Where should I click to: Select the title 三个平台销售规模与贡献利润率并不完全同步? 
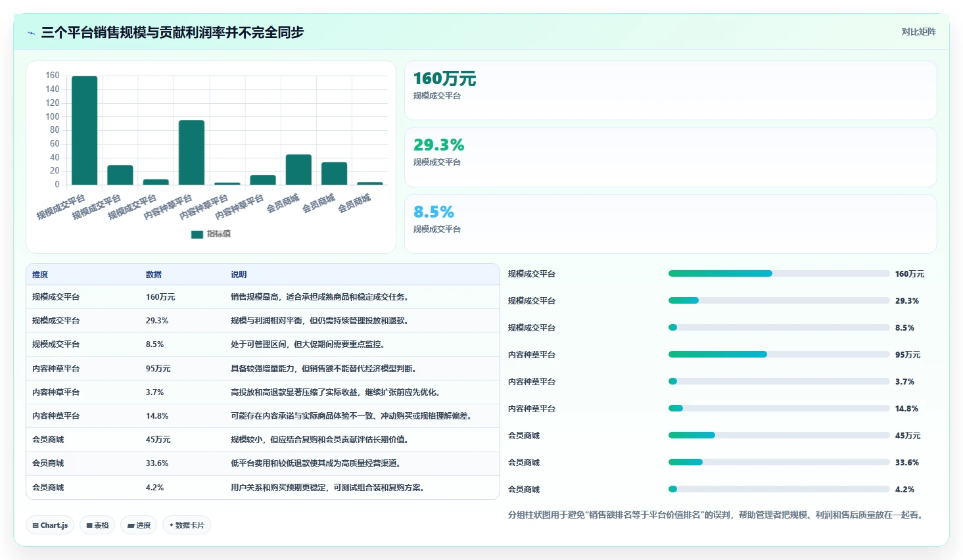pyautogui.click(x=172, y=32)
